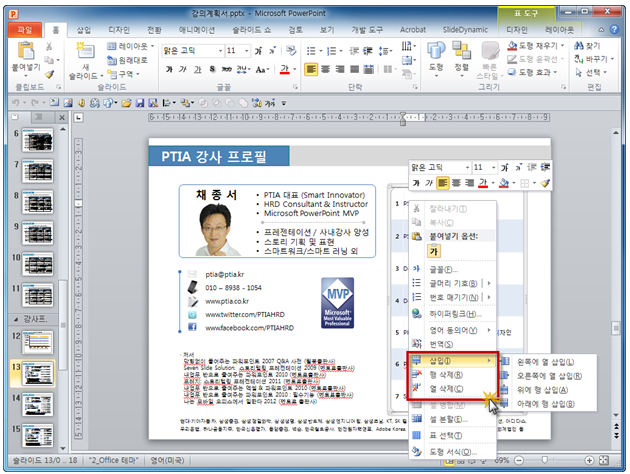
Task: Click the zoom slider handle
Action: (544, 460)
